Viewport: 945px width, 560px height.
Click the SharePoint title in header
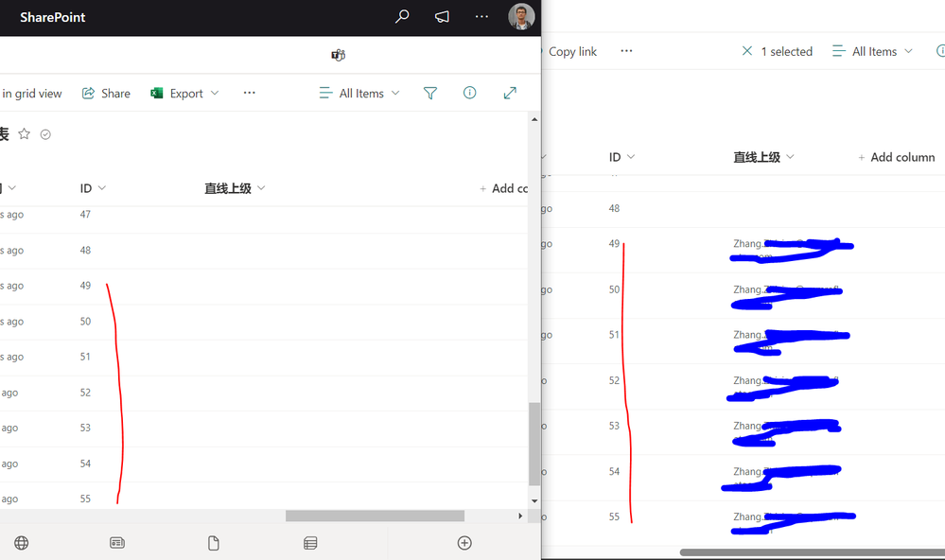tap(52, 17)
